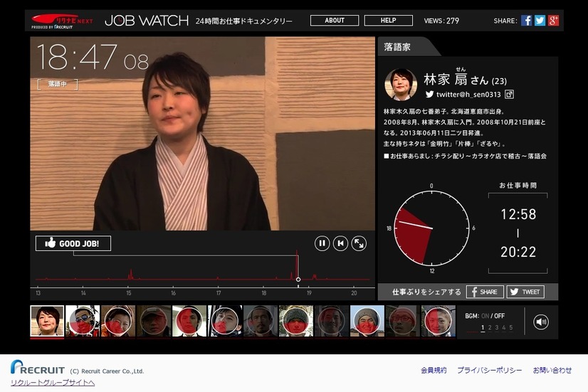The image size is (588, 392).
Task: Select the second person thumbnail with sunglasses
Action: 83,321
